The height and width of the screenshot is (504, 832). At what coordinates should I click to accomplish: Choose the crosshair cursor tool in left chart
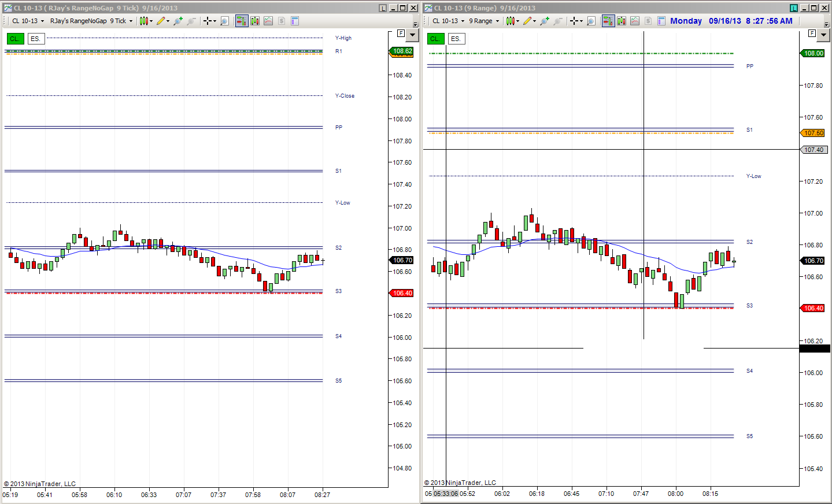[x=208, y=21]
